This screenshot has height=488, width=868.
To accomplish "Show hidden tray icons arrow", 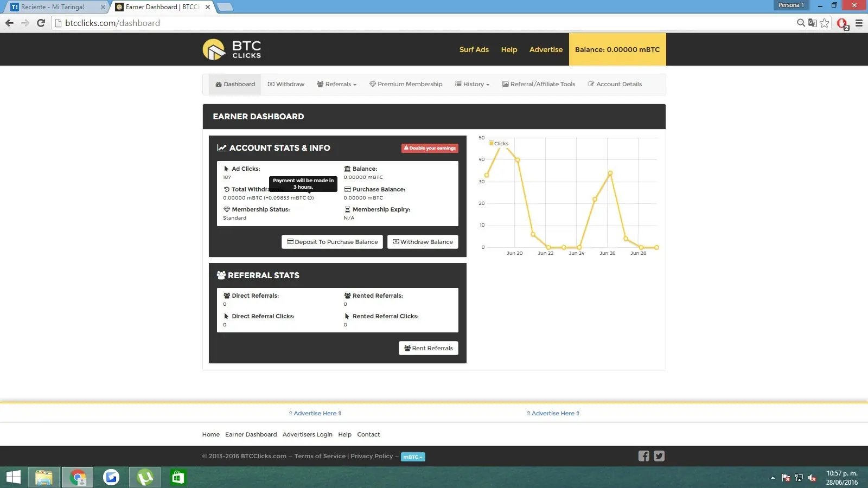I will click(773, 478).
